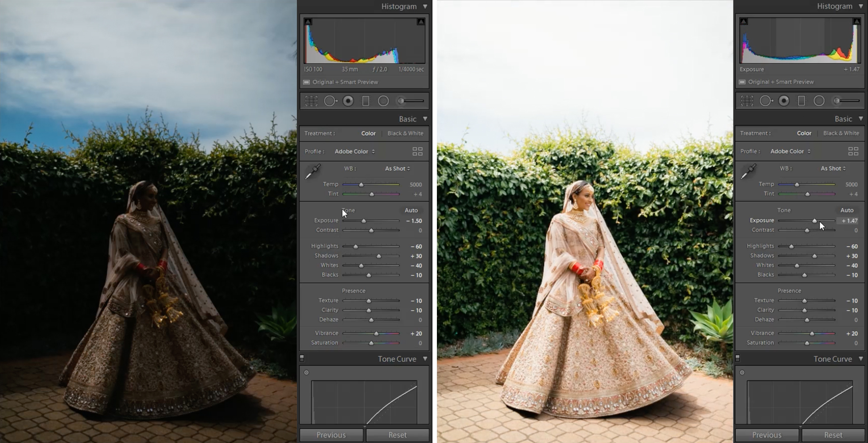Click Previous button in right panel
This screenshot has height=443, width=868.
767,435
